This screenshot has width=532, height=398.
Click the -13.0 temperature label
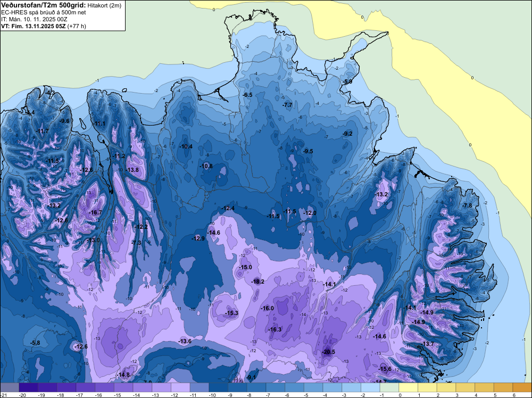click(93, 240)
